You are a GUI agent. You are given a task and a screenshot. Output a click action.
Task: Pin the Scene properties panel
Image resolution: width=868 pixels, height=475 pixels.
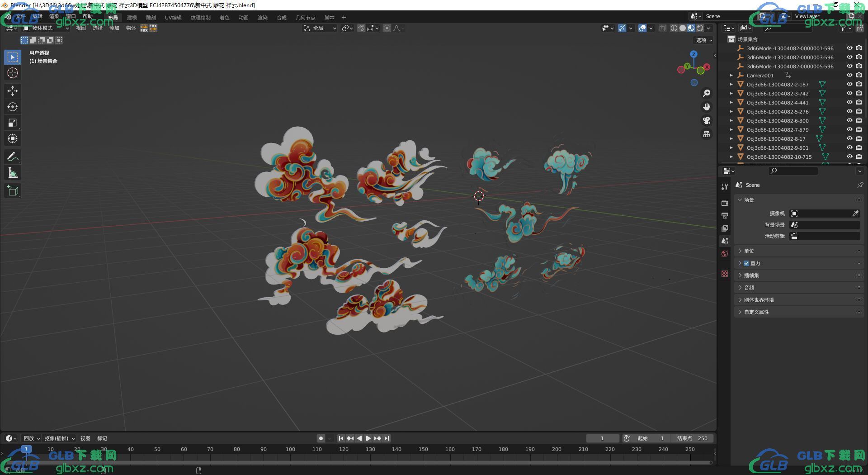pyautogui.click(x=860, y=185)
